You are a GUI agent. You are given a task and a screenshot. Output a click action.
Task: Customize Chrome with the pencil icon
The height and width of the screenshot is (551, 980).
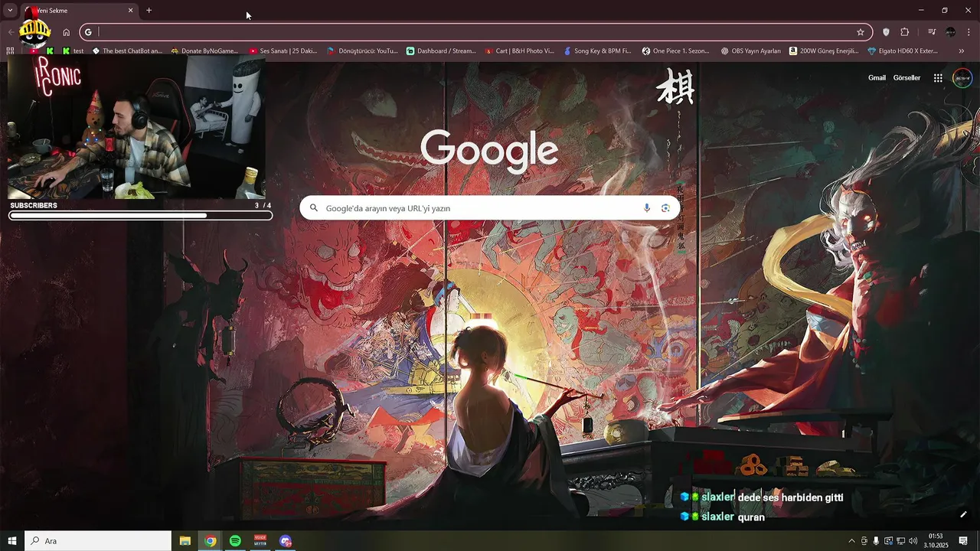pos(963,514)
